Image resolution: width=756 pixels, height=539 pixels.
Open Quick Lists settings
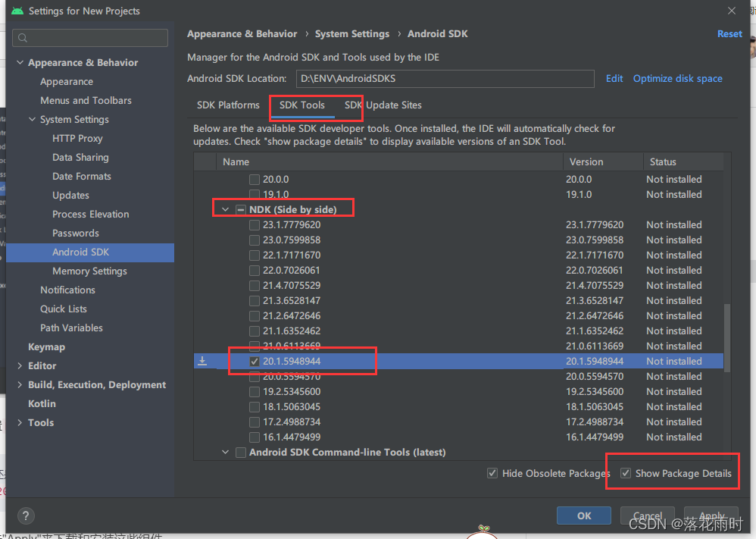click(63, 309)
